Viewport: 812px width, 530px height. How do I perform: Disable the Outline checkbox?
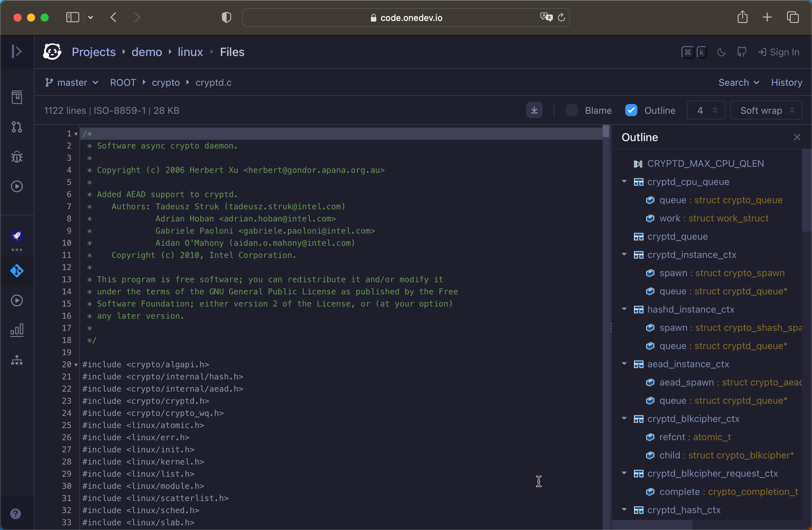coord(631,110)
